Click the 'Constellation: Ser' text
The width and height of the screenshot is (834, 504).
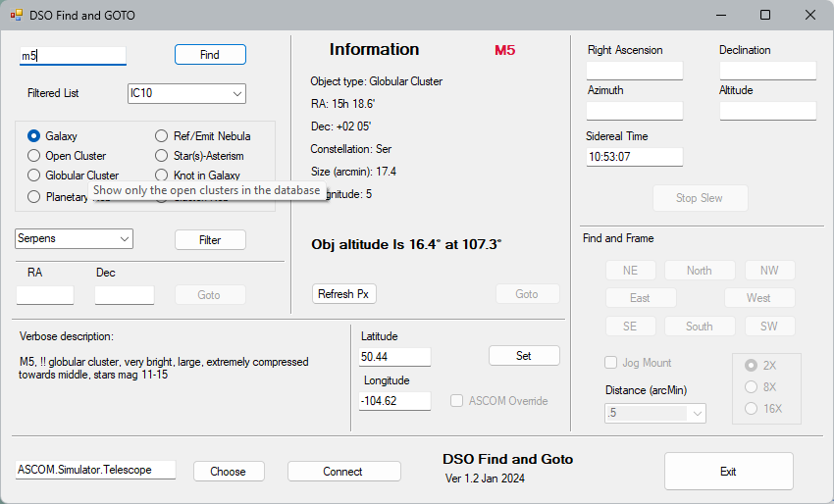pyautogui.click(x=351, y=149)
